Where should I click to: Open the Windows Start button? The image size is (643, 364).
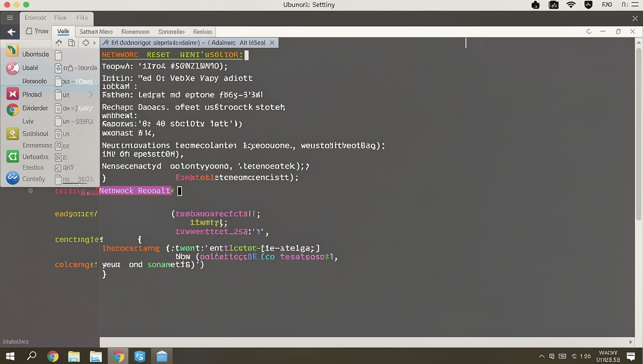tap(10, 356)
